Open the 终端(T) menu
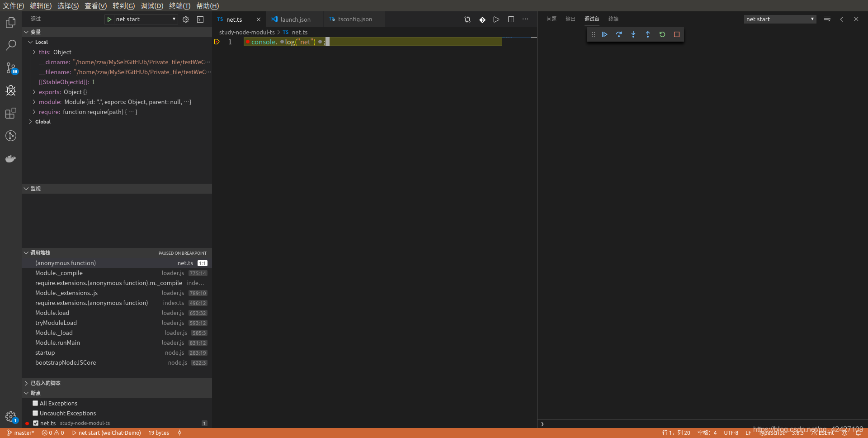 (179, 6)
